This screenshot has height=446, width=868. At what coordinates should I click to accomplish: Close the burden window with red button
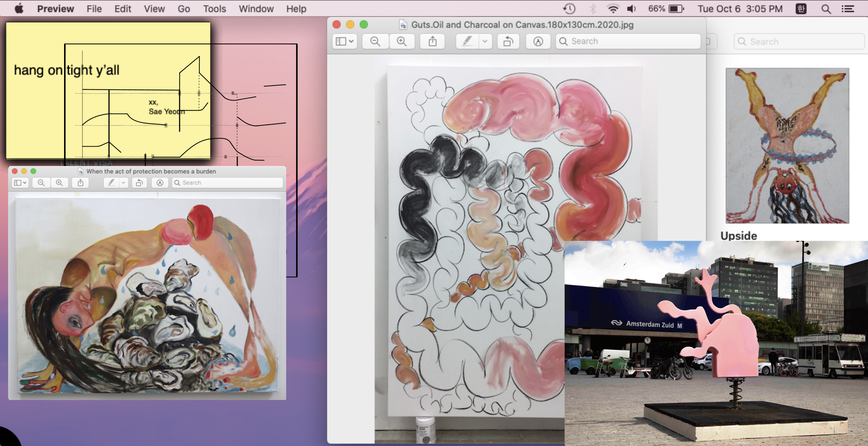[14, 171]
